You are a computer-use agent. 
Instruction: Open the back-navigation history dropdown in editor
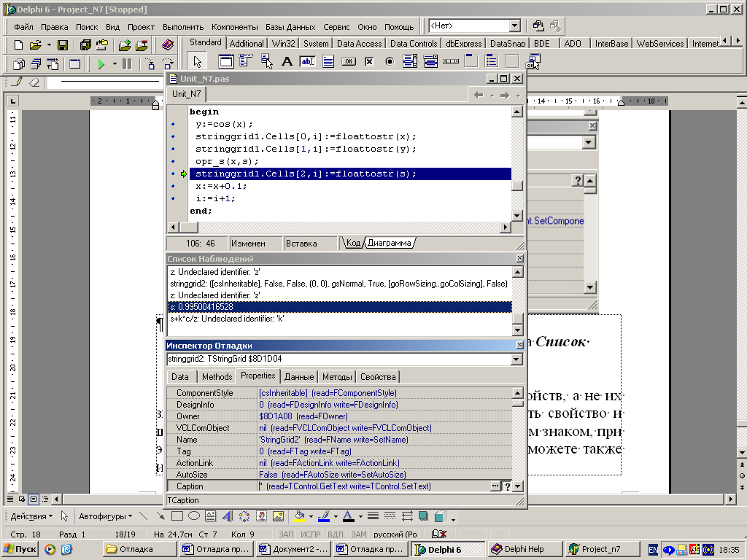click(x=492, y=96)
